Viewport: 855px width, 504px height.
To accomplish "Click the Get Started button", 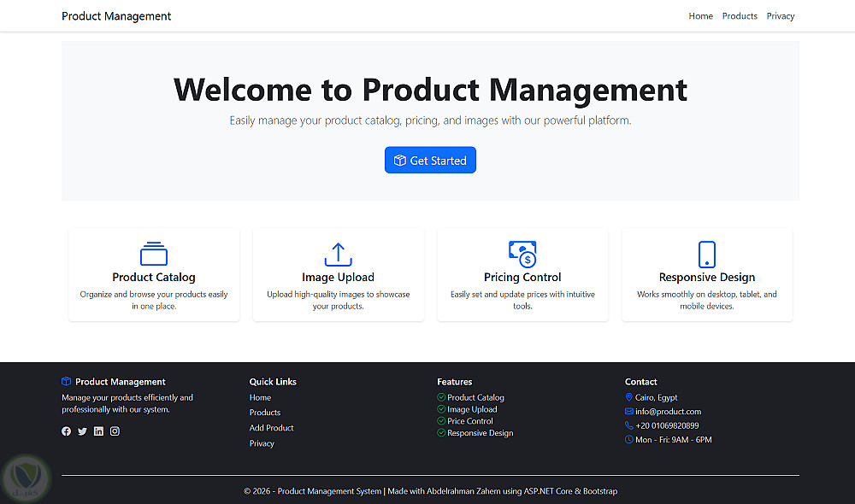I will [x=430, y=161].
